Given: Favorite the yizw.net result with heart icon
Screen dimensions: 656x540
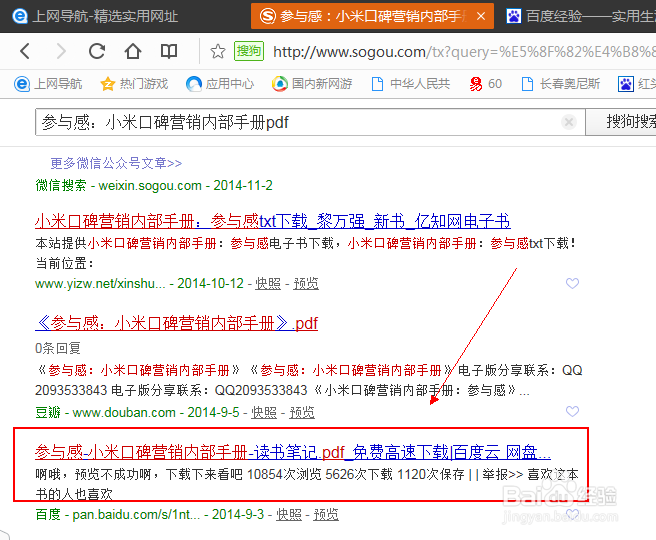Looking at the screenshot, I should (572, 283).
